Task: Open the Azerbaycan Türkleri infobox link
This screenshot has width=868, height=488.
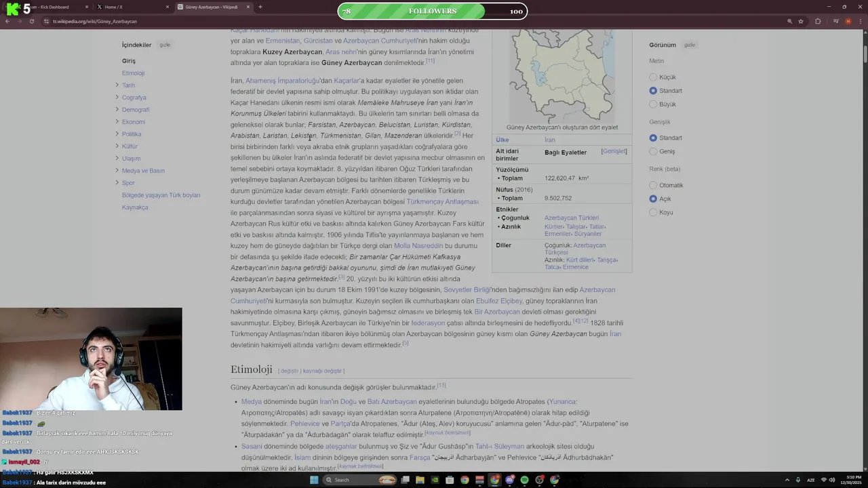Action: [572, 218]
